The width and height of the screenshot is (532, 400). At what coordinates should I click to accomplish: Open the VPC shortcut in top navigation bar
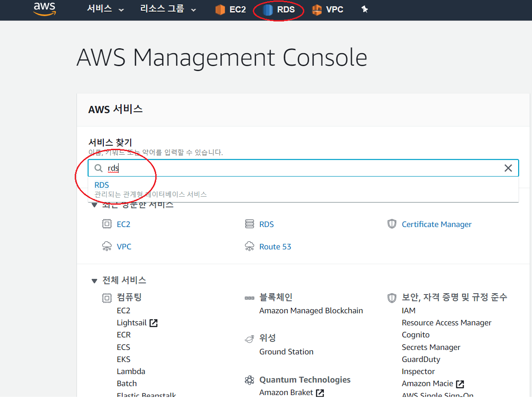[328, 9]
